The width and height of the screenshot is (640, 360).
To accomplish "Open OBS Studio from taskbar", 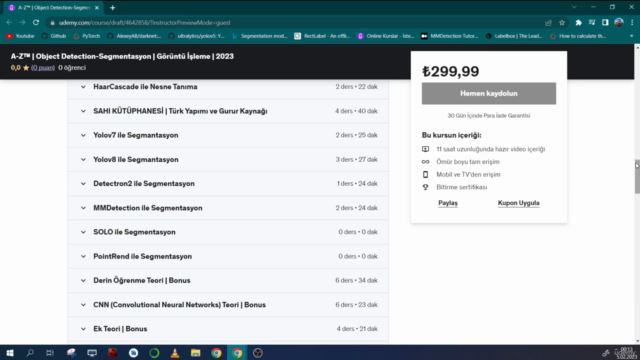I will 258,353.
